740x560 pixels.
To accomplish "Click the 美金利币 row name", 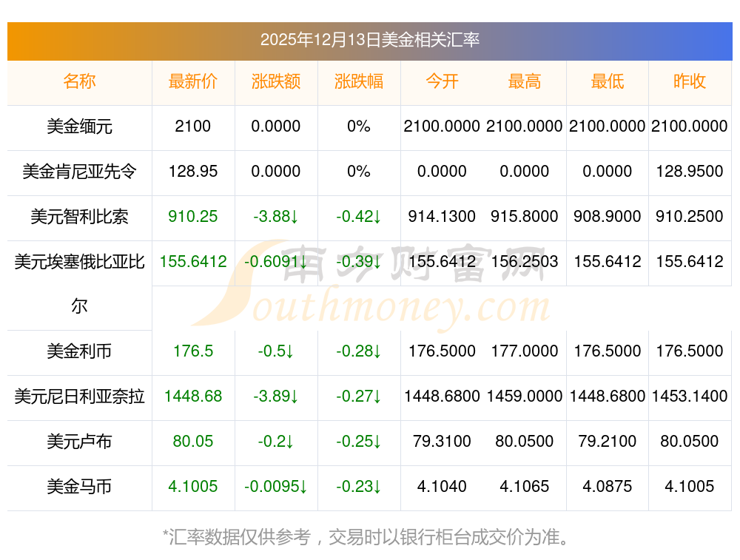I will coord(79,351).
